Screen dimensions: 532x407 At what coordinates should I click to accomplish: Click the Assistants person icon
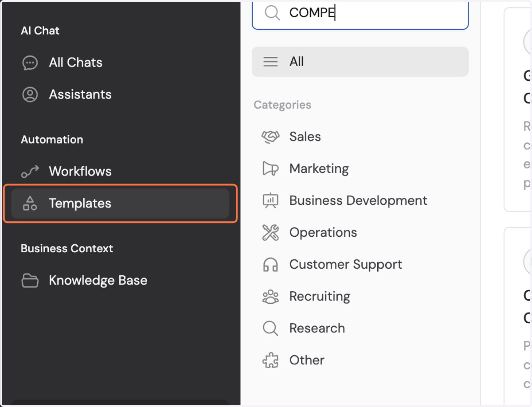(30, 94)
